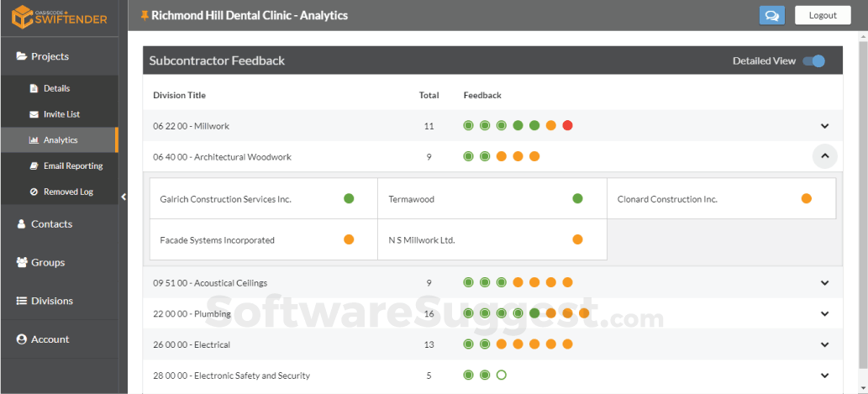The height and width of the screenshot is (394, 868).
Task: Expand the Plumbing division row
Action: pos(825,313)
